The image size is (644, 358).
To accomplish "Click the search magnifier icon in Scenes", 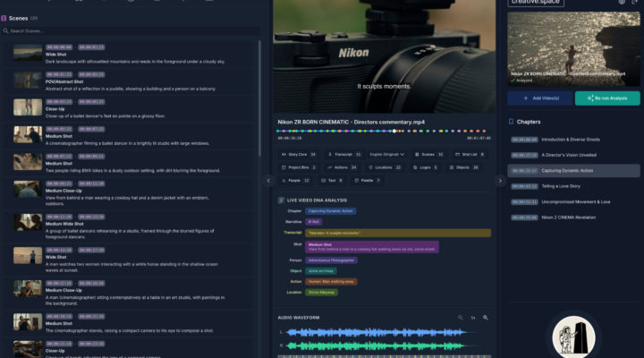I will tap(5, 30).
